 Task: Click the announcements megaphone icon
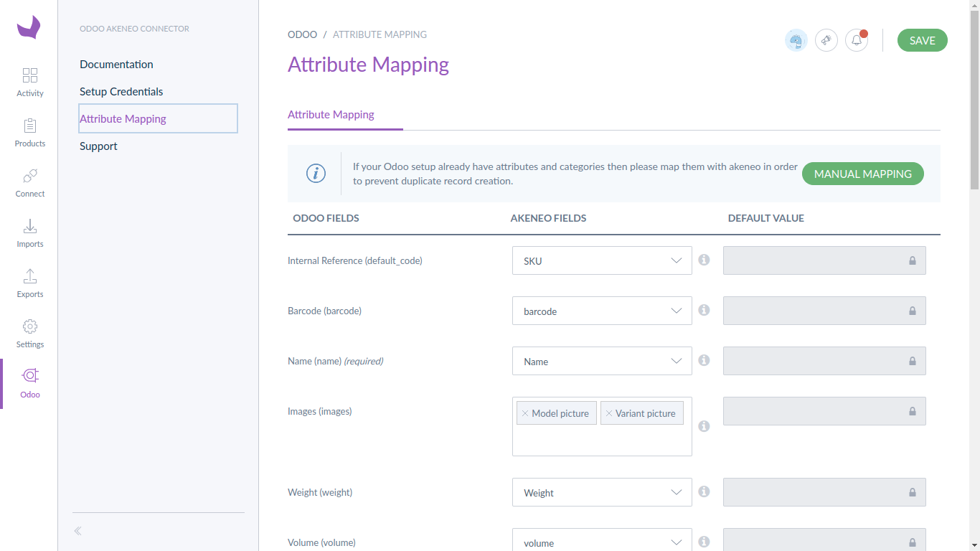click(826, 40)
